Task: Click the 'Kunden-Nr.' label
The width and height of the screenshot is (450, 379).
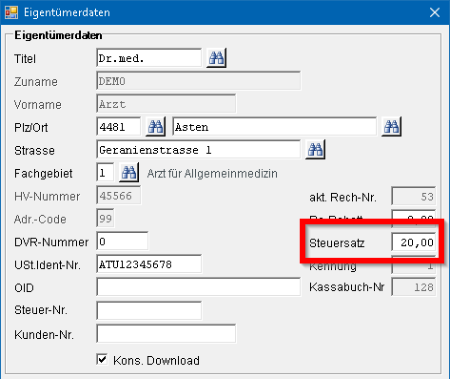Action: pos(44,335)
